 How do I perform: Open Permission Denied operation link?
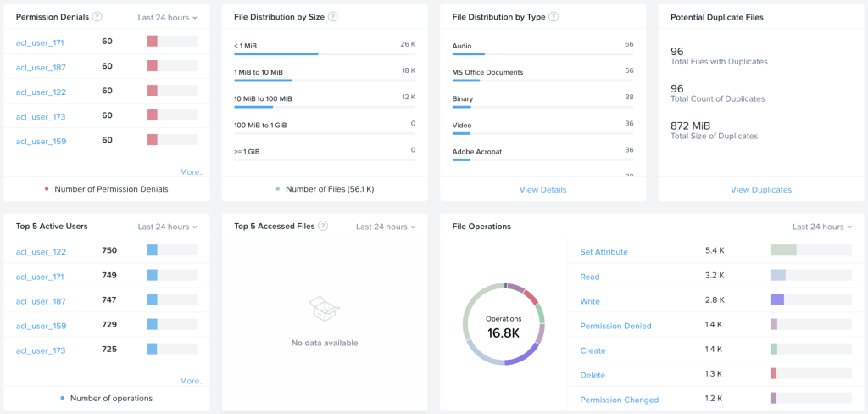[x=615, y=326]
